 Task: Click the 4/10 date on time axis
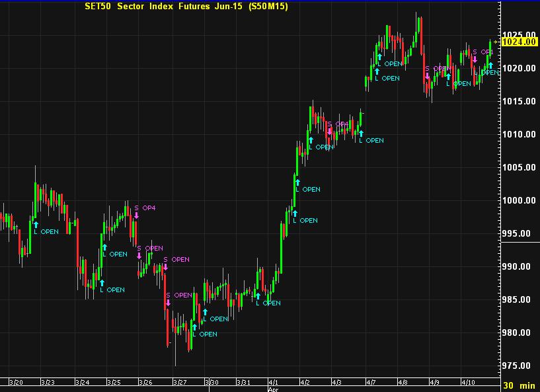point(469,382)
